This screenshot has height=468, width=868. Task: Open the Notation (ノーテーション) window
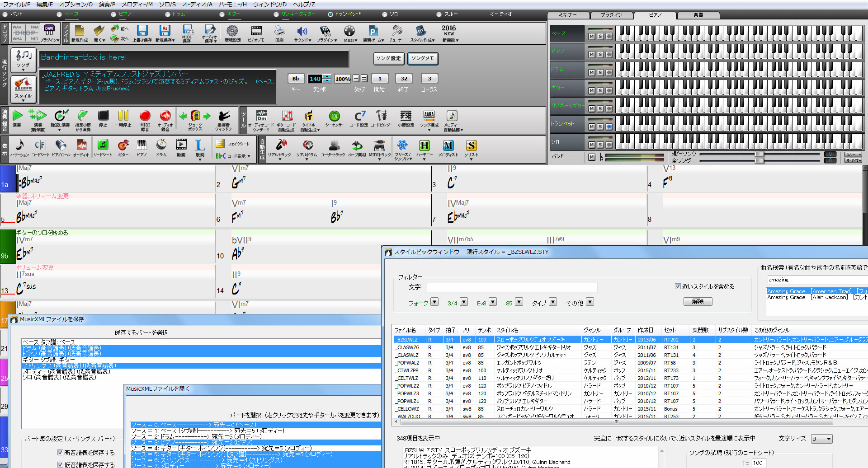[19, 148]
